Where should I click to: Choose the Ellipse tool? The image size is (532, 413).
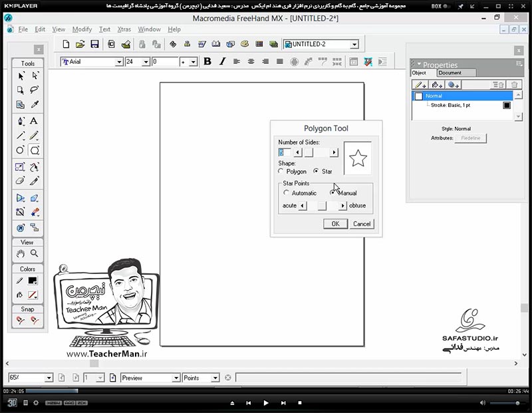click(x=20, y=150)
